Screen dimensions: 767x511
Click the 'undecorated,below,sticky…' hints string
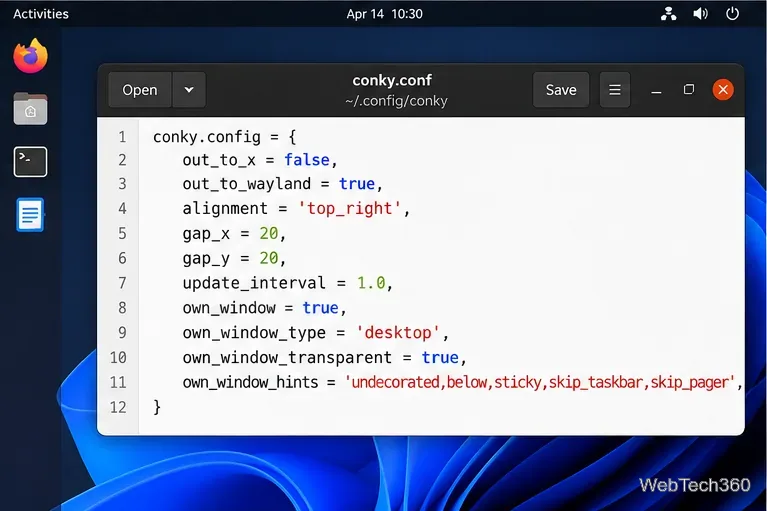tap(540, 382)
